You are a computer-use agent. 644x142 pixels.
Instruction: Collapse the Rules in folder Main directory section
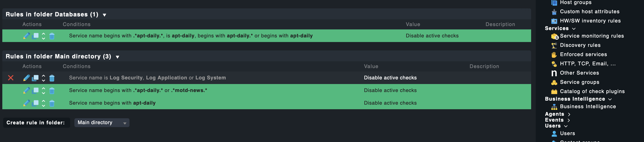[x=117, y=57]
